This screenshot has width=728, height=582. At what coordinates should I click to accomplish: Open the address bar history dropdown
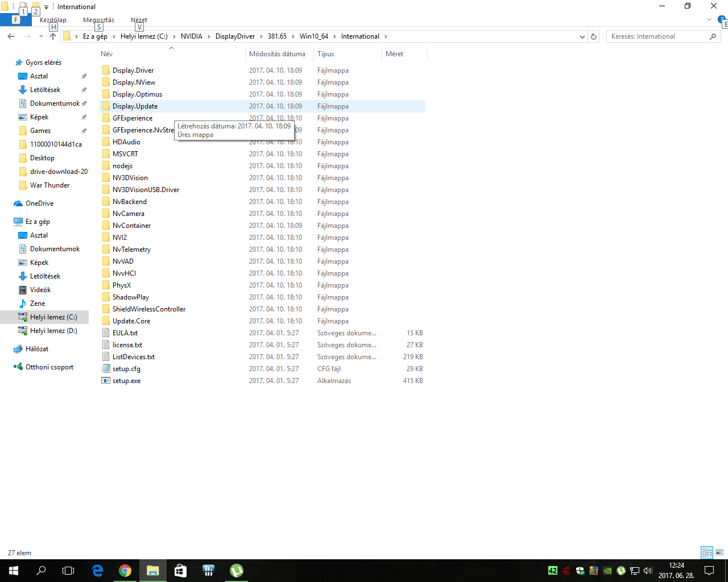tap(582, 36)
